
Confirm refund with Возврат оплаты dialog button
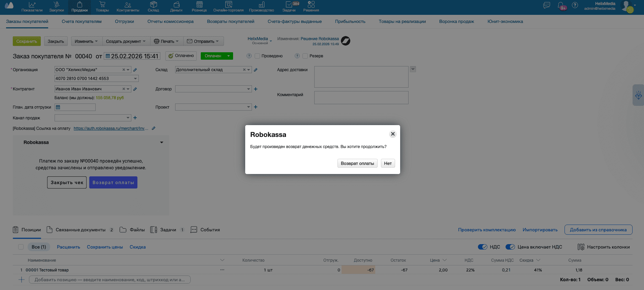click(357, 164)
